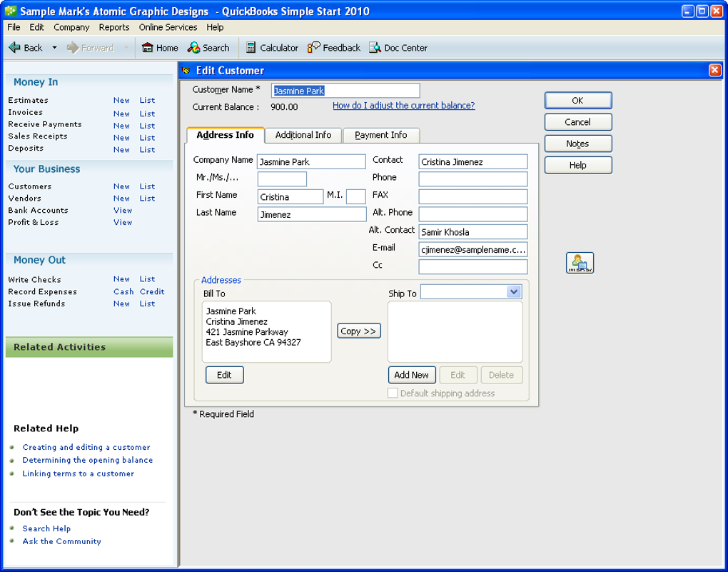728x572 pixels.
Task: Open the Calculator icon
Action: tap(251, 47)
